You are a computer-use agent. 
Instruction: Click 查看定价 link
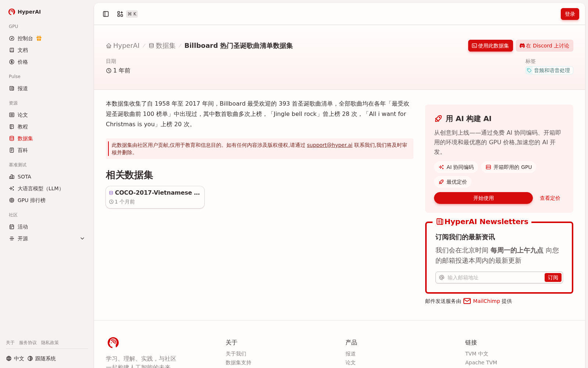(x=550, y=198)
